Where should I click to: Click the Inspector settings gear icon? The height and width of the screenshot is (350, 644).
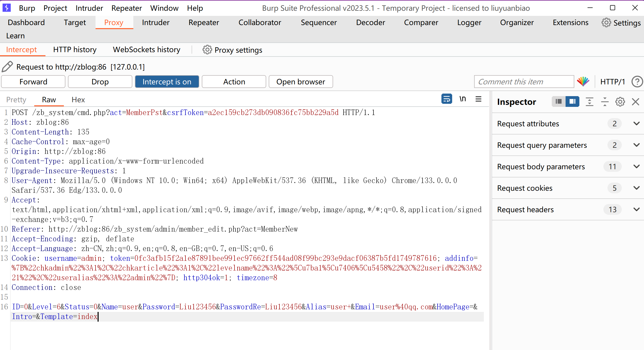tap(620, 102)
